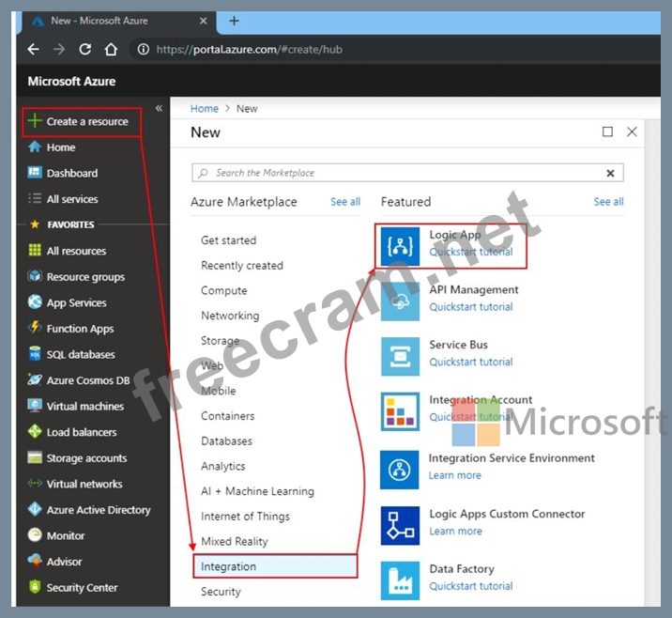Image resolution: width=672 pixels, height=618 pixels.
Task: Open the API Management icon
Action: [x=400, y=301]
